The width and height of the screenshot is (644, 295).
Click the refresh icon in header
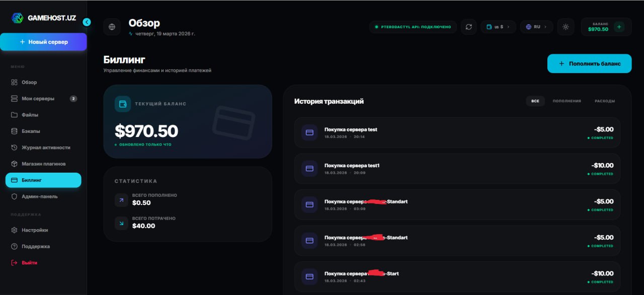pyautogui.click(x=469, y=27)
